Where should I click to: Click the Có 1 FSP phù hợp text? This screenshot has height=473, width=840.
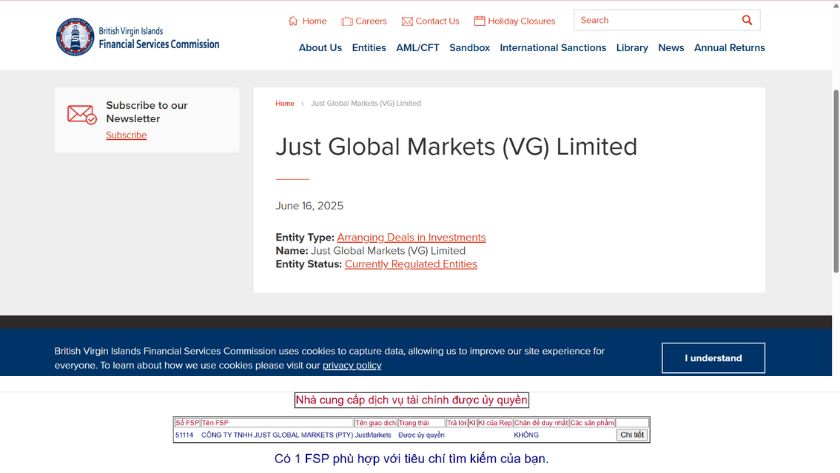pyautogui.click(x=411, y=459)
